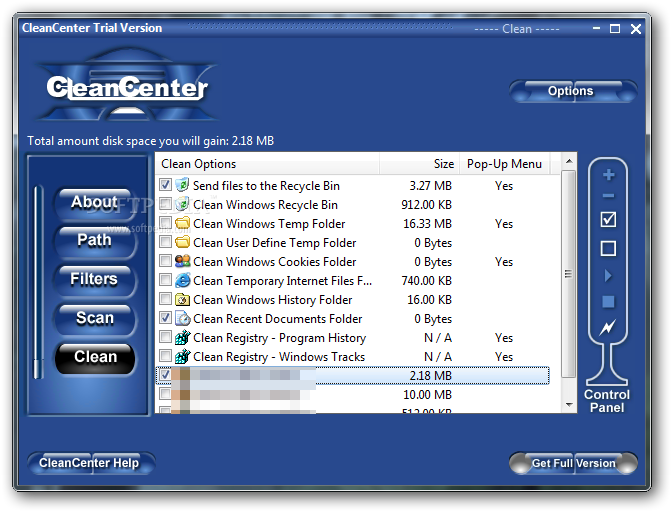Minimize the CleanCenter window

(x=597, y=29)
